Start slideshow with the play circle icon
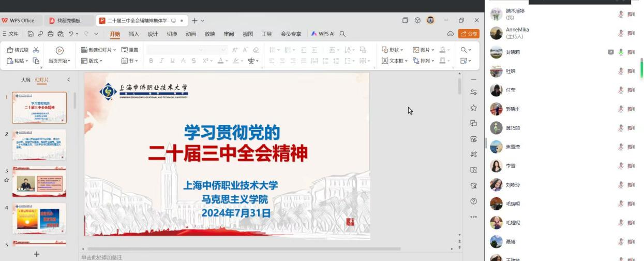644x261 pixels. (59, 50)
